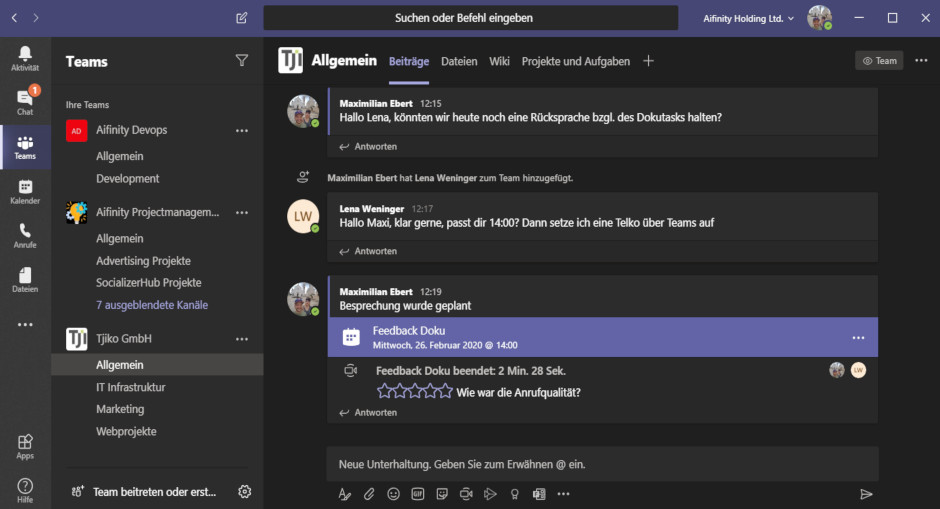Open more options for Aifinity Projectmanagement team

(242, 213)
